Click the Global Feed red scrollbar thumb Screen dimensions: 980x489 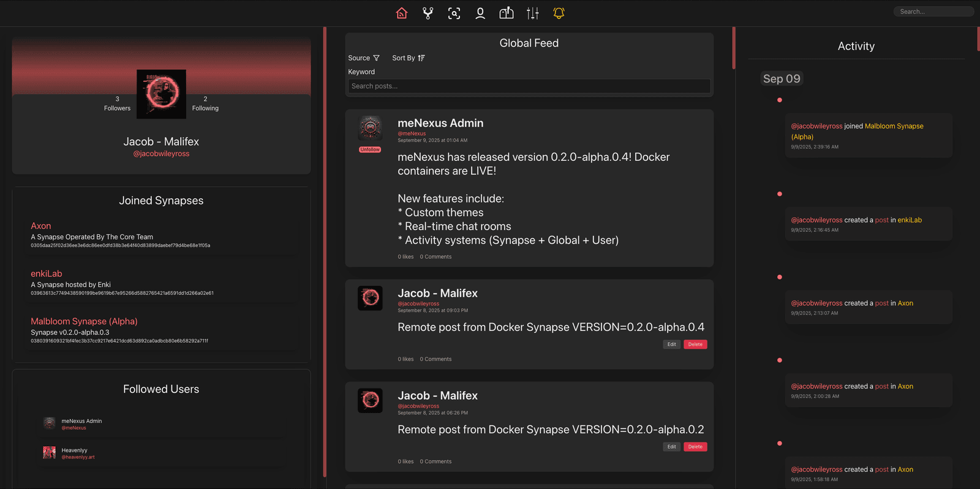click(x=733, y=48)
